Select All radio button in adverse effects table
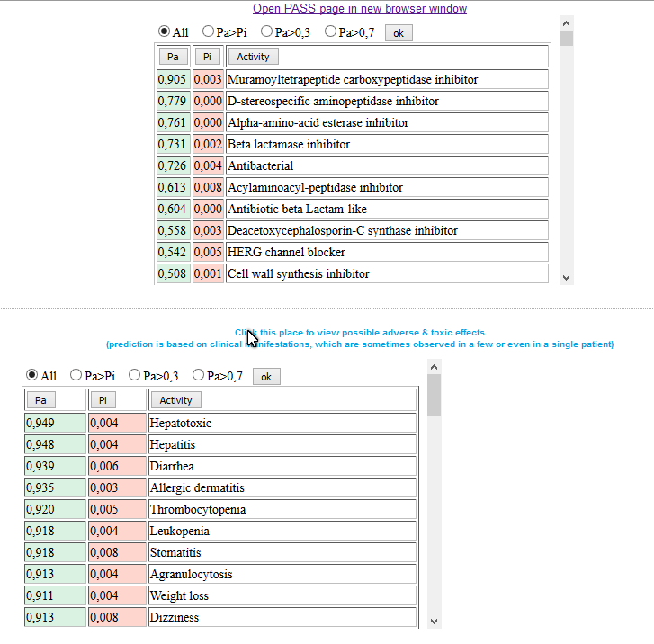 31,375
